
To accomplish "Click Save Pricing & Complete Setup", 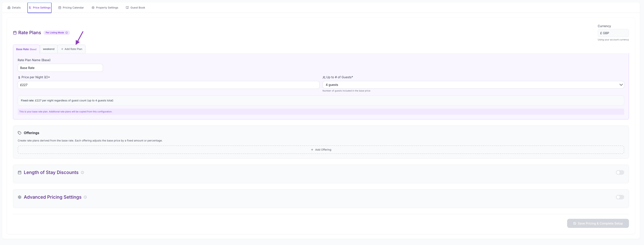I will [x=598, y=224].
